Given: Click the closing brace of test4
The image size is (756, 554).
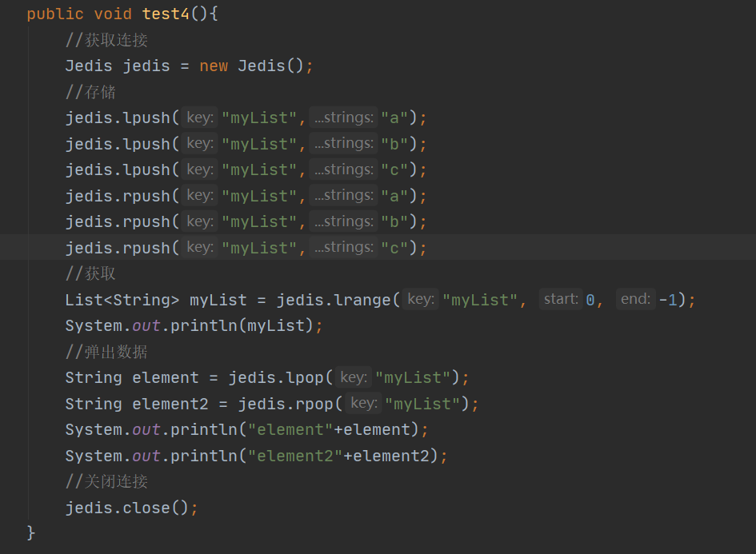Looking at the screenshot, I should pyautogui.click(x=31, y=533).
